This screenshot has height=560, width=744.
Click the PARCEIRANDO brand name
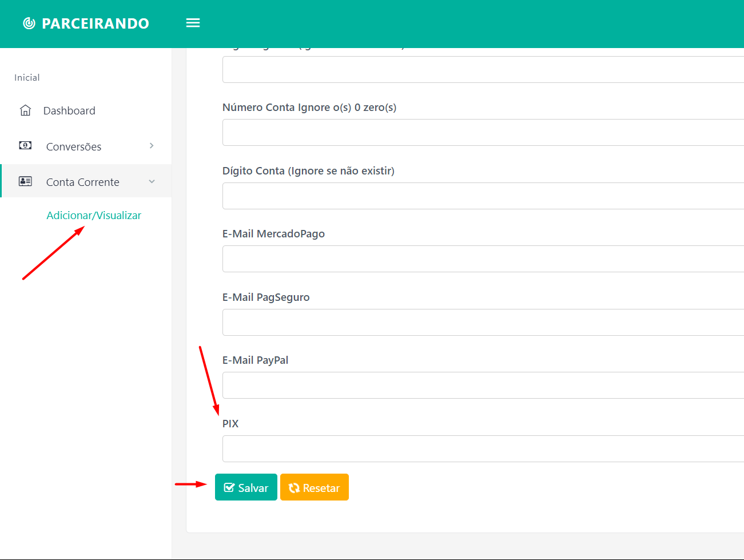point(96,23)
